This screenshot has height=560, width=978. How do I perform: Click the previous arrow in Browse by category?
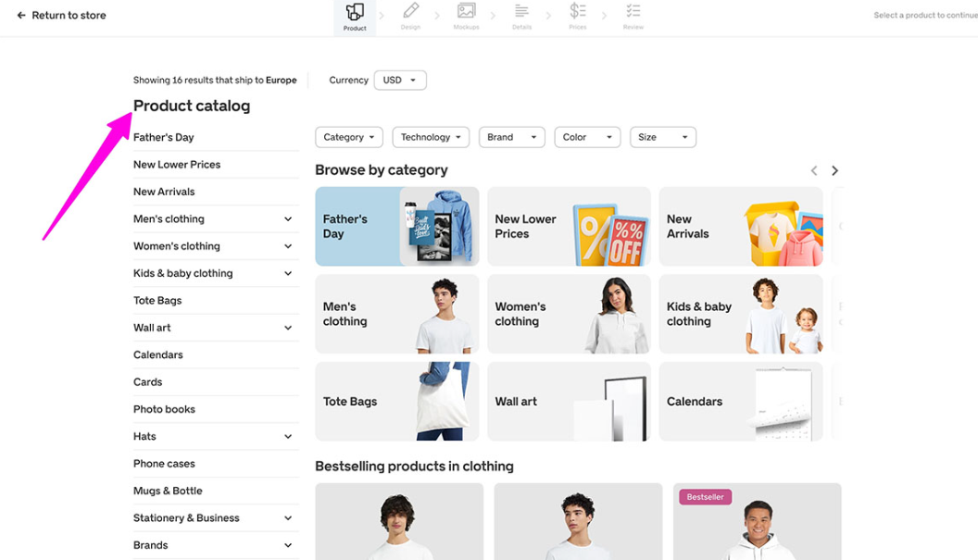[x=814, y=170]
